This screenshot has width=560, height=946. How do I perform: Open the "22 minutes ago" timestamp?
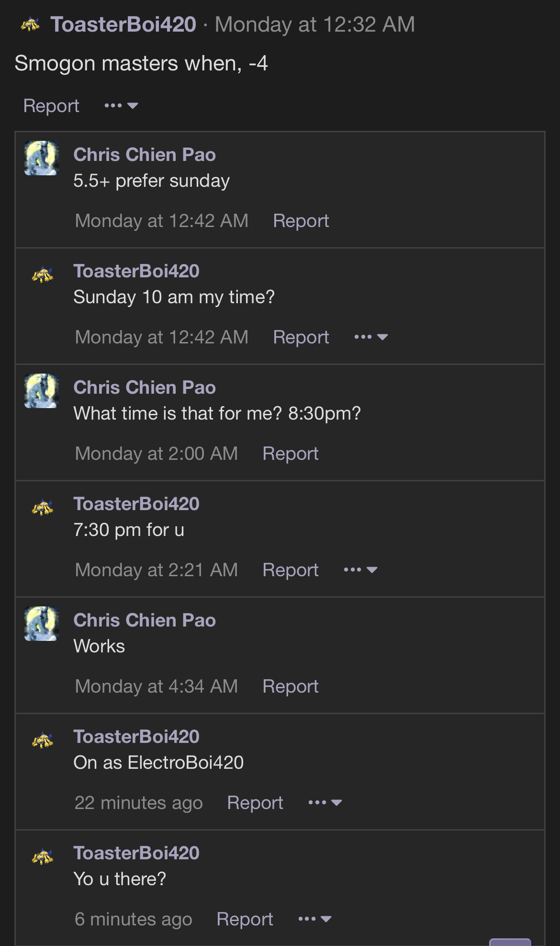point(139,803)
